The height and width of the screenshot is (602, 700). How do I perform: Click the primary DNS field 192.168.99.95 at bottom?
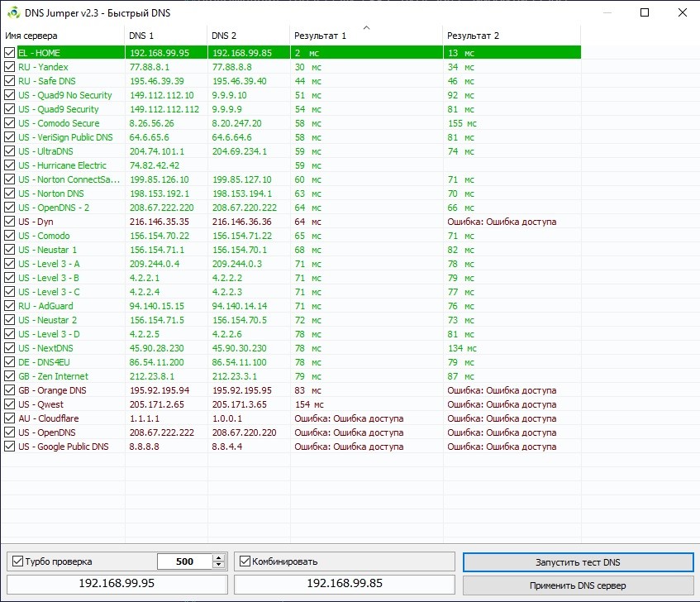[x=117, y=583]
